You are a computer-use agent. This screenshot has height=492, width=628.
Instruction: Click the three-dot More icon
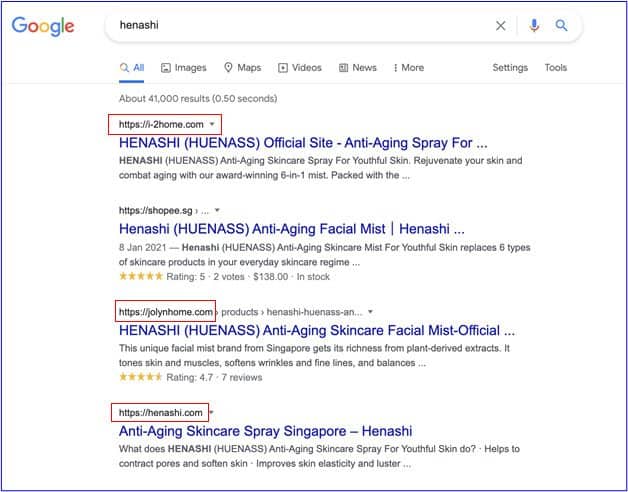395,68
